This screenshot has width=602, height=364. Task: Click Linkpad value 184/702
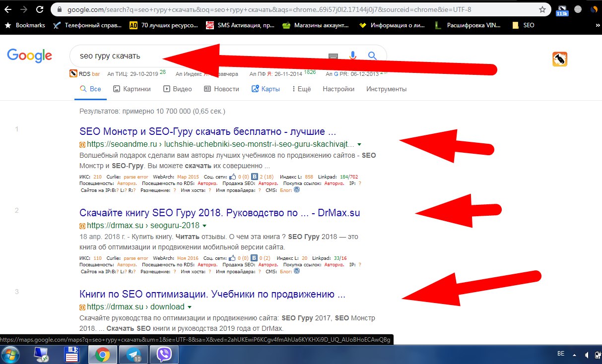(x=348, y=177)
